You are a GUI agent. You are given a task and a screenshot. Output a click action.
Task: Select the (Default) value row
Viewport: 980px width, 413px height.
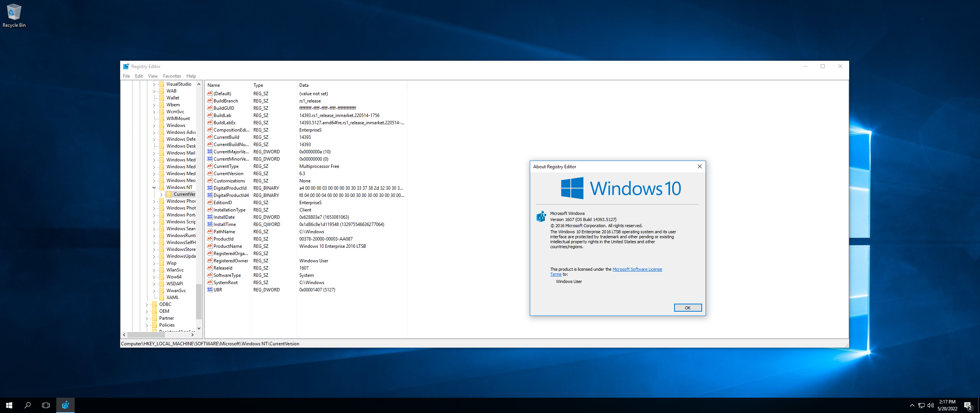[305, 94]
